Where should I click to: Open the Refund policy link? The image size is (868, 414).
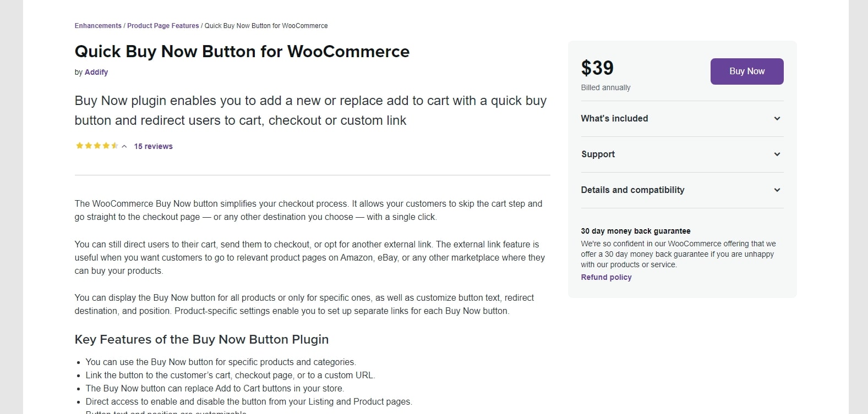(x=606, y=277)
